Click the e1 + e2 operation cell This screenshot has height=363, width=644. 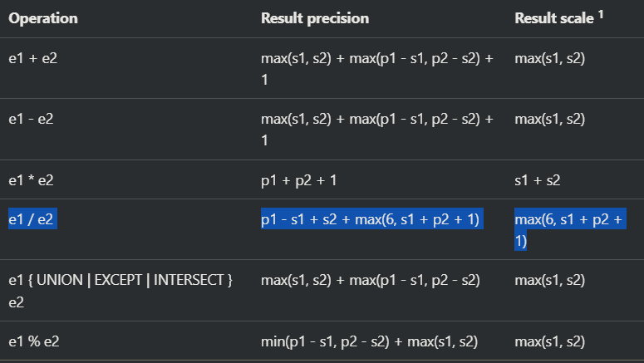click(31, 59)
